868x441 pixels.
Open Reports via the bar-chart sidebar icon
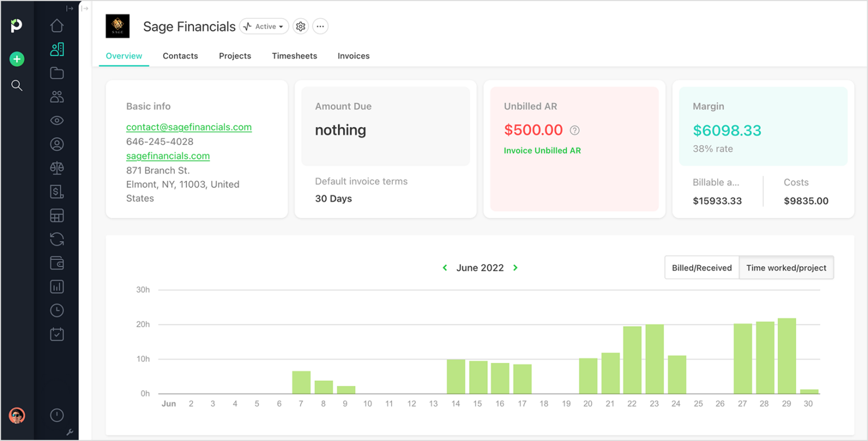(x=57, y=287)
